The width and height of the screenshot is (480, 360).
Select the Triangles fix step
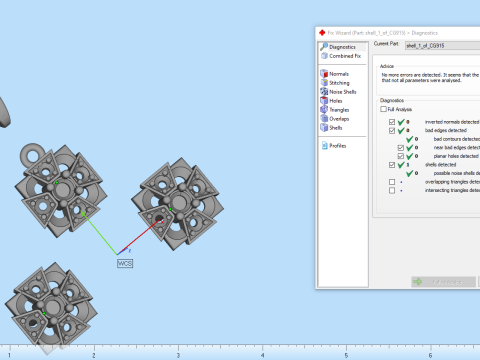pyautogui.click(x=335, y=110)
